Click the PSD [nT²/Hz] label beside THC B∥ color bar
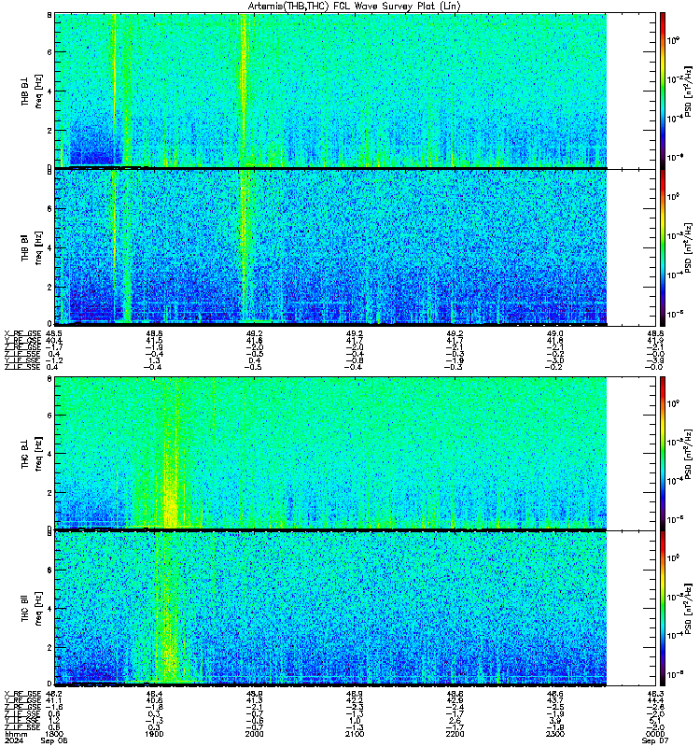 point(688,609)
